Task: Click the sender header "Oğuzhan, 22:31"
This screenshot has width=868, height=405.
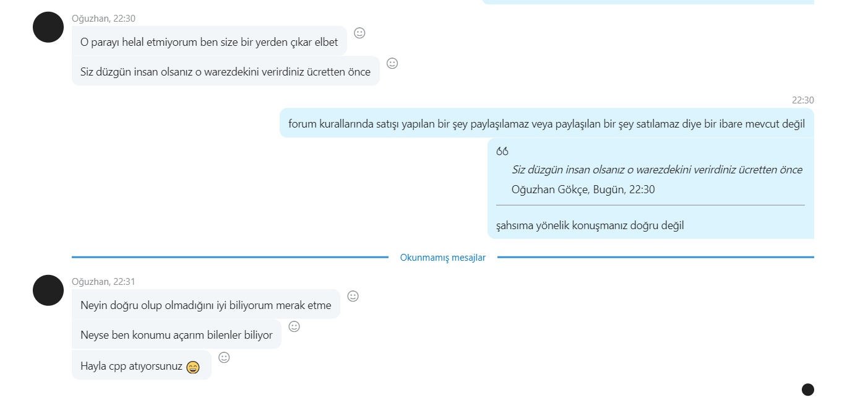Action: pyautogui.click(x=103, y=282)
